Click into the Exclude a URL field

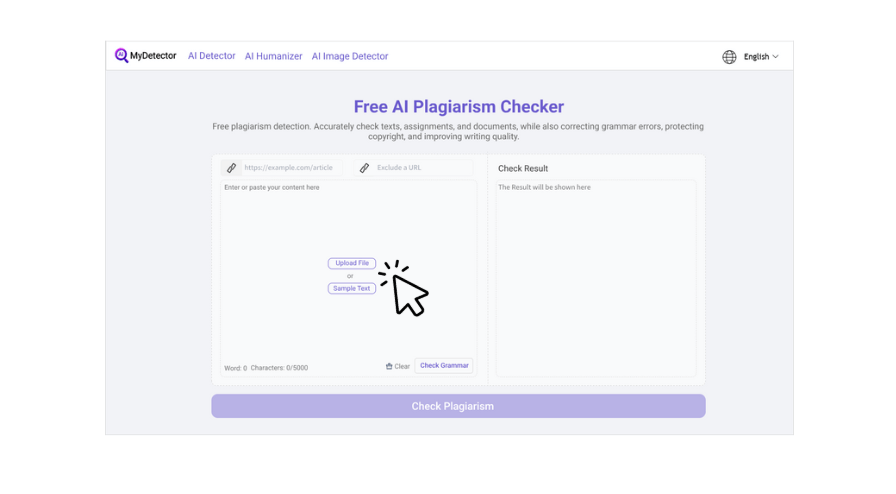(x=420, y=168)
